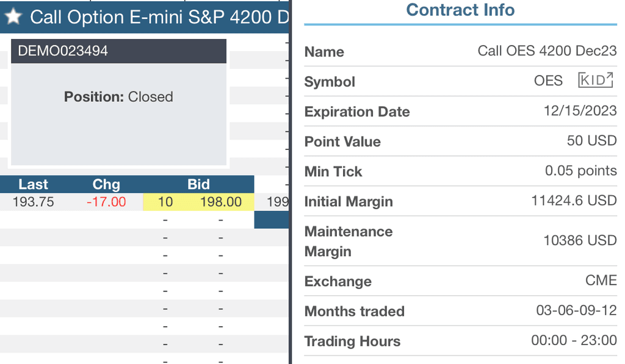625x364 pixels.
Task: Click the star favorite icon
Action: 13,16
